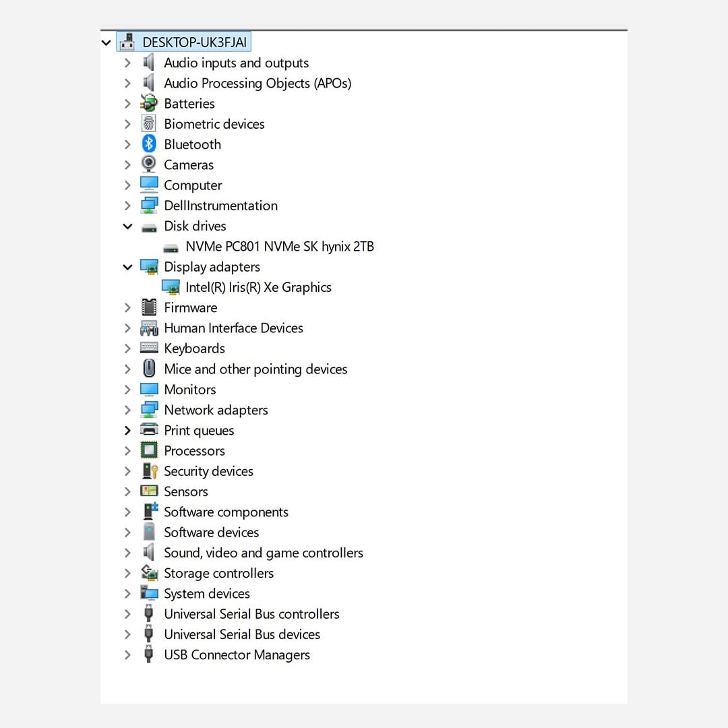This screenshot has height=728, width=728.
Task: Collapse the Disk drives category
Action: click(127, 226)
